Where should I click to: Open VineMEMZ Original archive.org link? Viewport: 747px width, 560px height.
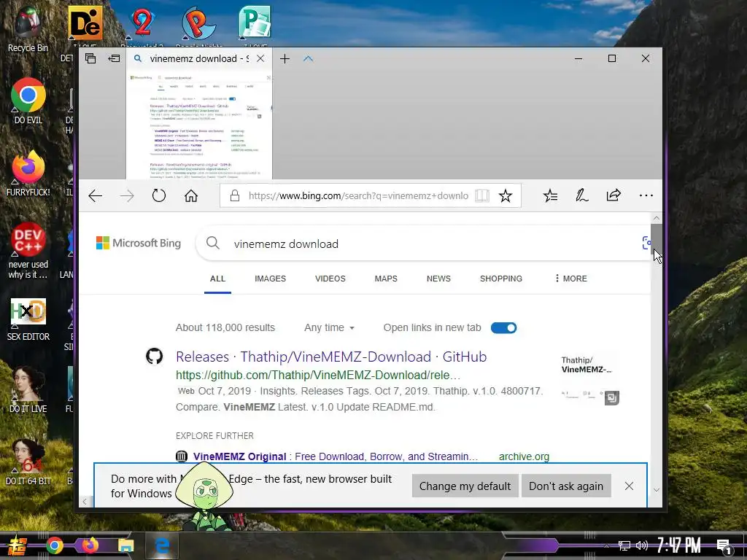336,456
